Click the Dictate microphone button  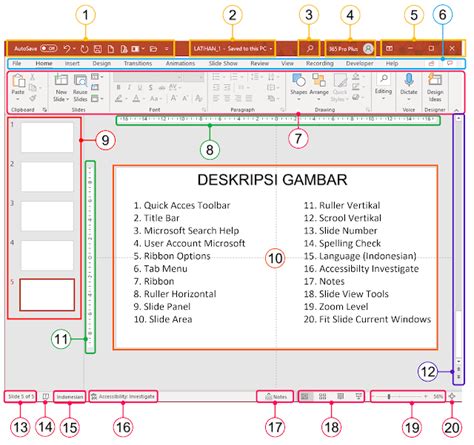tap(409, 87)
